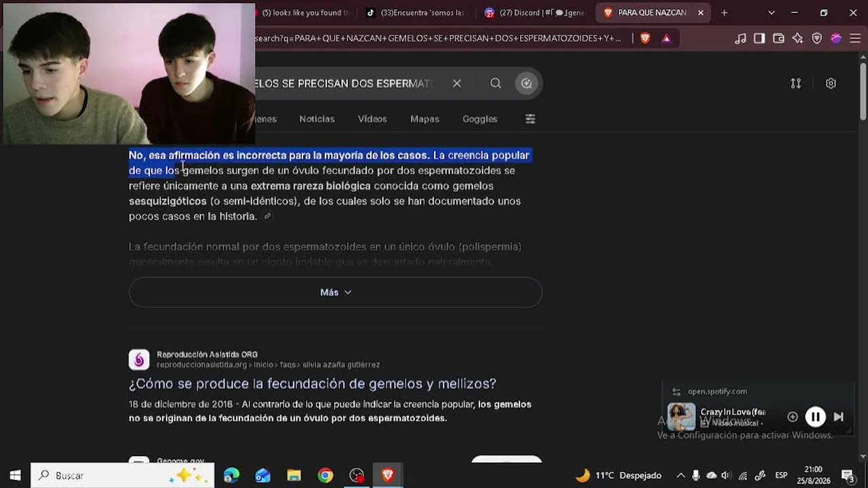Open File Explorer from taskbar
The image size is (868, 488).
click(x=294, y=476)
